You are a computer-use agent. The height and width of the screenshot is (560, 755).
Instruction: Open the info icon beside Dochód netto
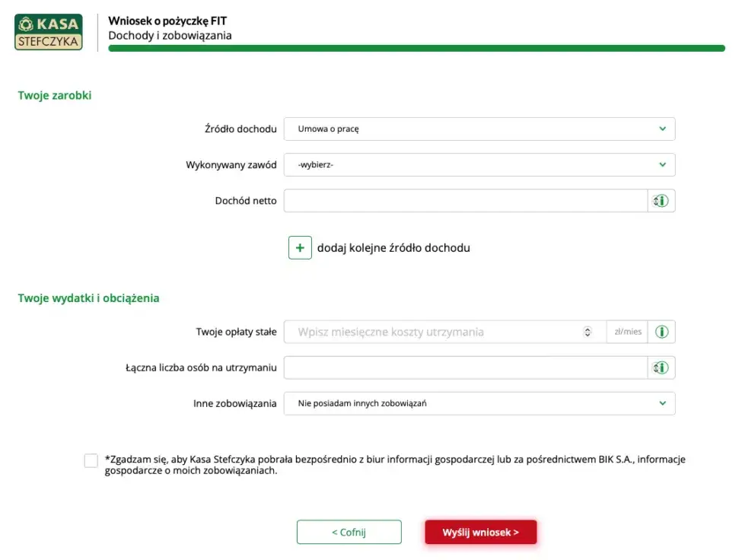pyautogui.click(x=661, y=201)
